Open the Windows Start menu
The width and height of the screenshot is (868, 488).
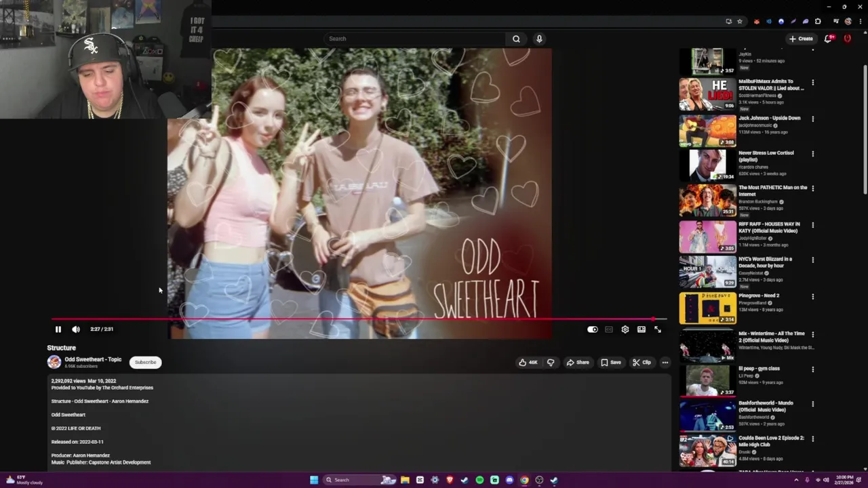314,480
